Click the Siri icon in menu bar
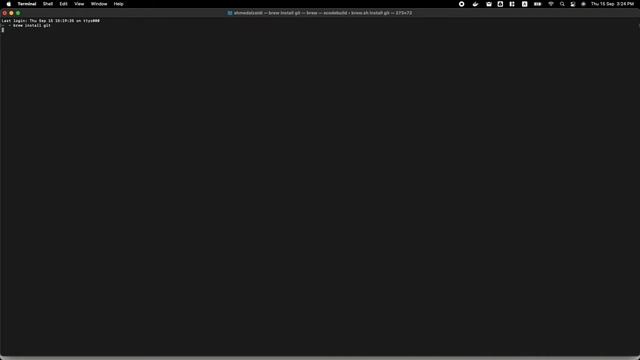This screenshot has width=640, height=360. pos(583,4)
